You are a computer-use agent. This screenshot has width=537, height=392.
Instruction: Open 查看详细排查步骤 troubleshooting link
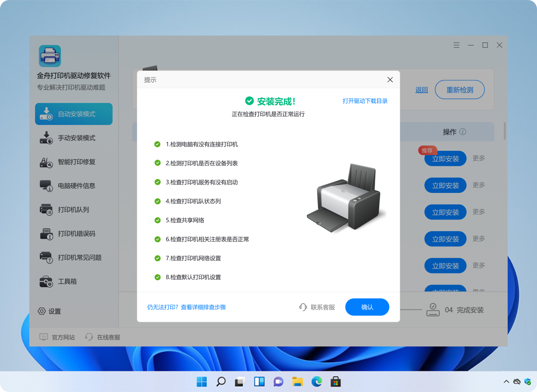(203, 307)
